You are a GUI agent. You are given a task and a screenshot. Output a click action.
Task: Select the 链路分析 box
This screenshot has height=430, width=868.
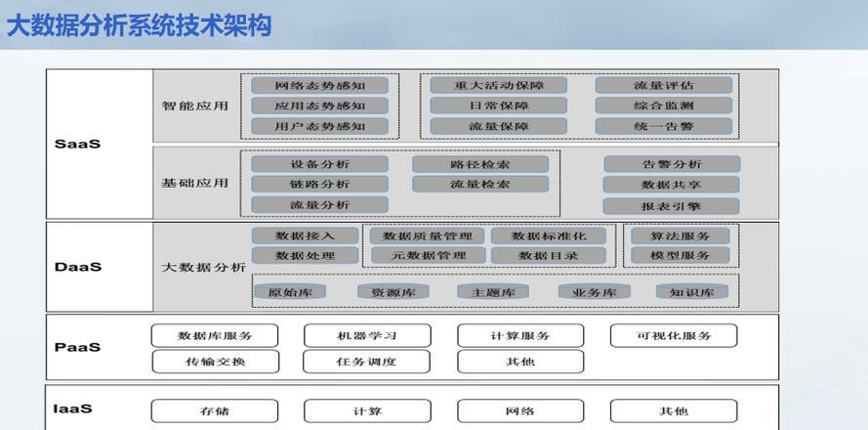coord(319,184)
